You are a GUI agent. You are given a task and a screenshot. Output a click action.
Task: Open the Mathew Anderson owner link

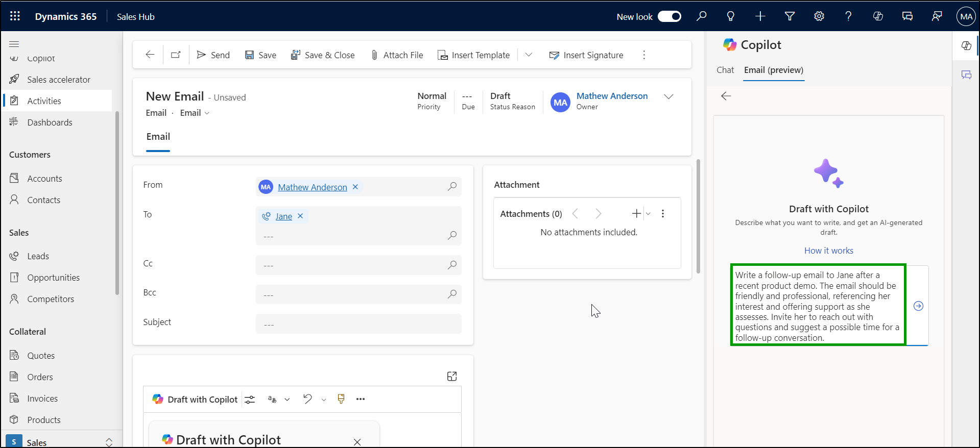[x=612, y=96]
